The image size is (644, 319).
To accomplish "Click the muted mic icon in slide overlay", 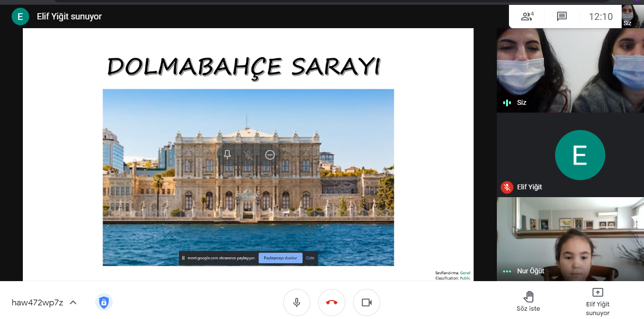I will click(x=248, y=155).
